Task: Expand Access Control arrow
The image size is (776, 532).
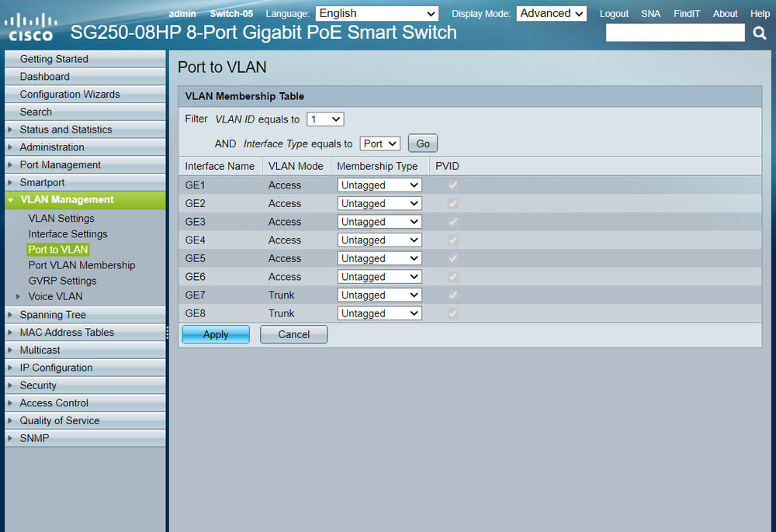Action: coord(10,403)
